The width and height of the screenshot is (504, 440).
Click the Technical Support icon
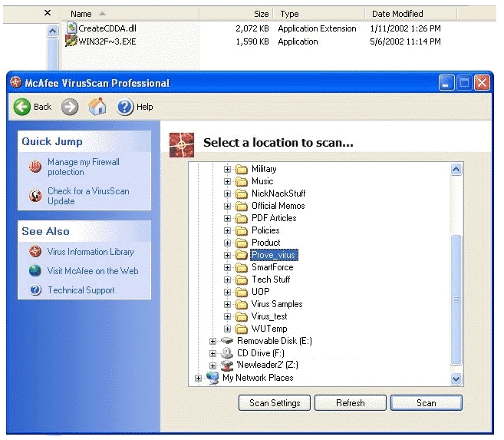35,290
